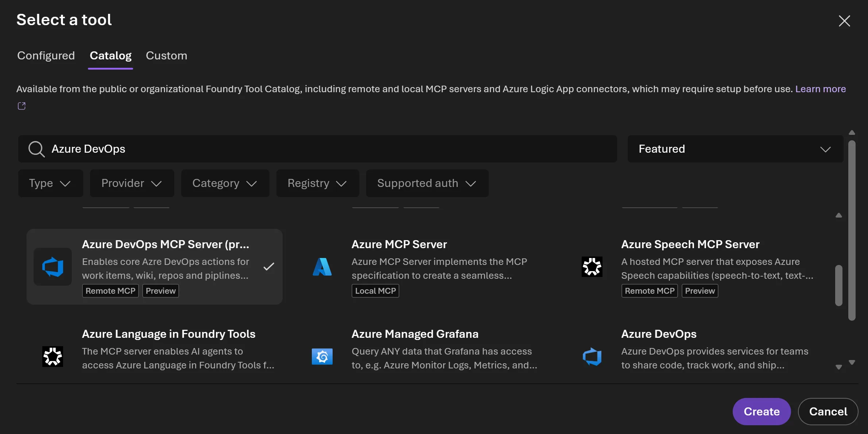
Task: Click the external link icon below the description
Action: pyautogui.click(x=22, y=106)
